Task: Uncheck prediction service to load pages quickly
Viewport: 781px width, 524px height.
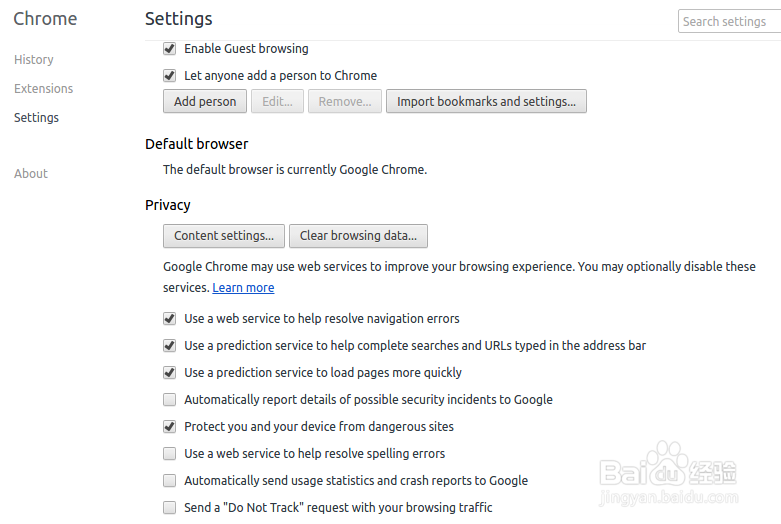Action: (170, 372)
